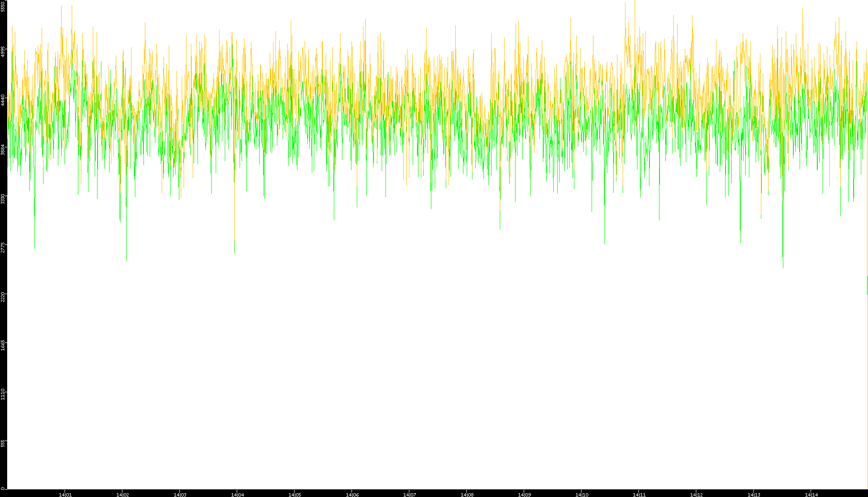Select the 555 value axis label
Image resolution: width=868 pixels, height=497 pixels.
pos(3,444)
